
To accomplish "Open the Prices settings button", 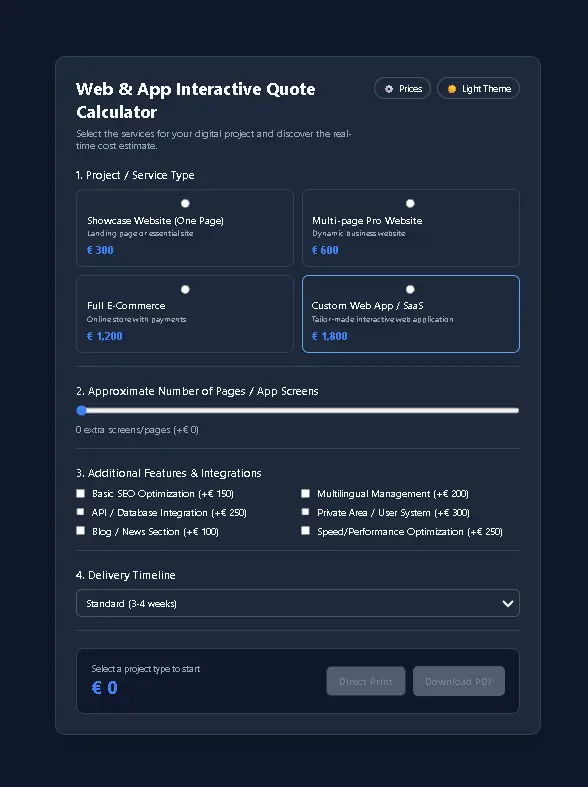I will tap(402, 88).
